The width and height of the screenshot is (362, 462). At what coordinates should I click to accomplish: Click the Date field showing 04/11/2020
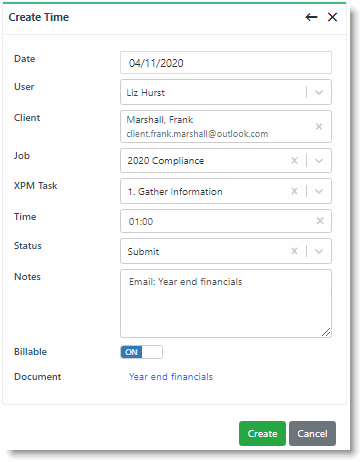point(226,63)
